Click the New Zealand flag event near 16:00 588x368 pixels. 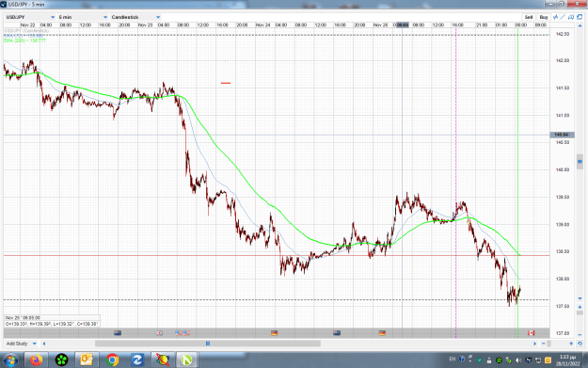tap(337, 333)
